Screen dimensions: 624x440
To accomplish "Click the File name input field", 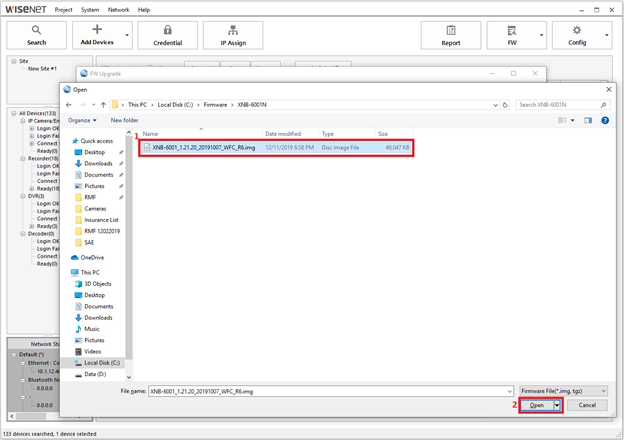I will 331,391.
